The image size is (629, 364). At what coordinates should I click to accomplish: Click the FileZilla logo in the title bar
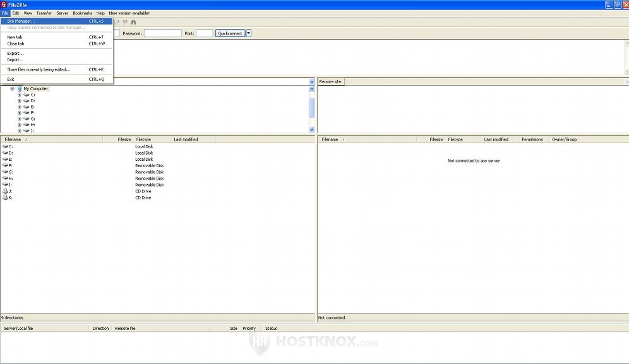4,5
